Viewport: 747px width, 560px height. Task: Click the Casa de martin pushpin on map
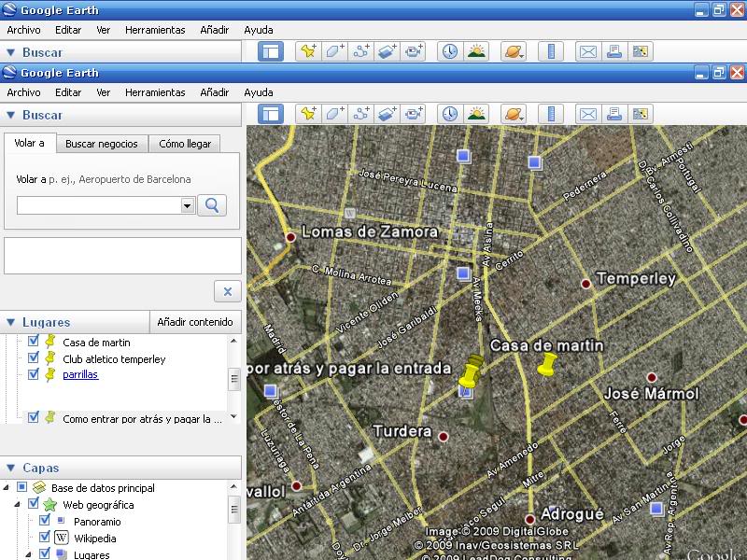pyautogui.click(x=547, y=365)
